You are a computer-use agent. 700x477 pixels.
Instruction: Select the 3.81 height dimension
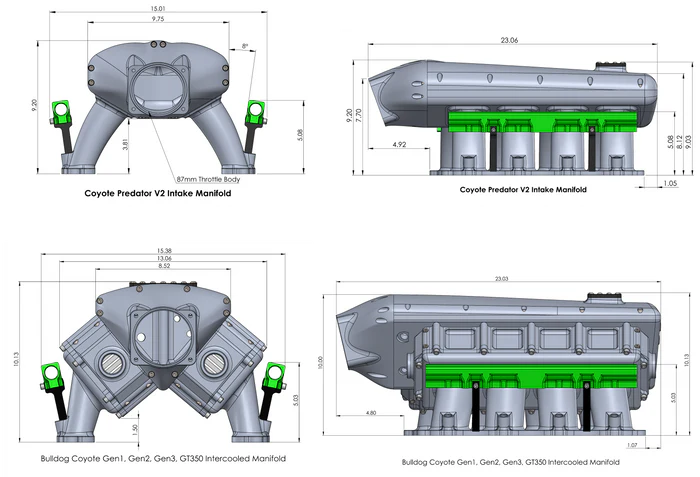(x=125, y=144)
